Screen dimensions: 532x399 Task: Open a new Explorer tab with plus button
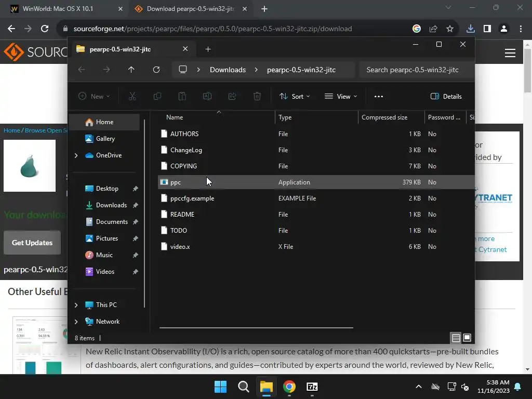click(x=208, y=49)
